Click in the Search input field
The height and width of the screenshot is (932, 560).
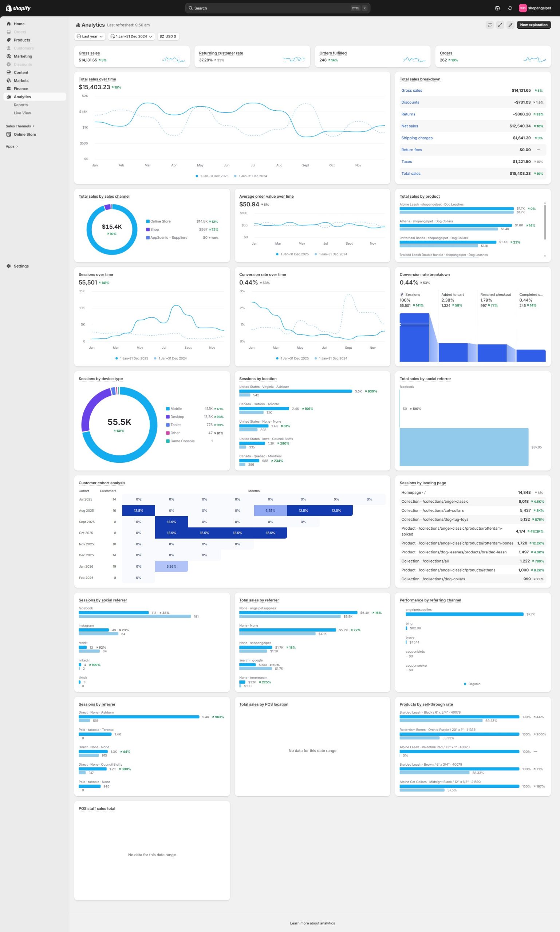(272, 8)
